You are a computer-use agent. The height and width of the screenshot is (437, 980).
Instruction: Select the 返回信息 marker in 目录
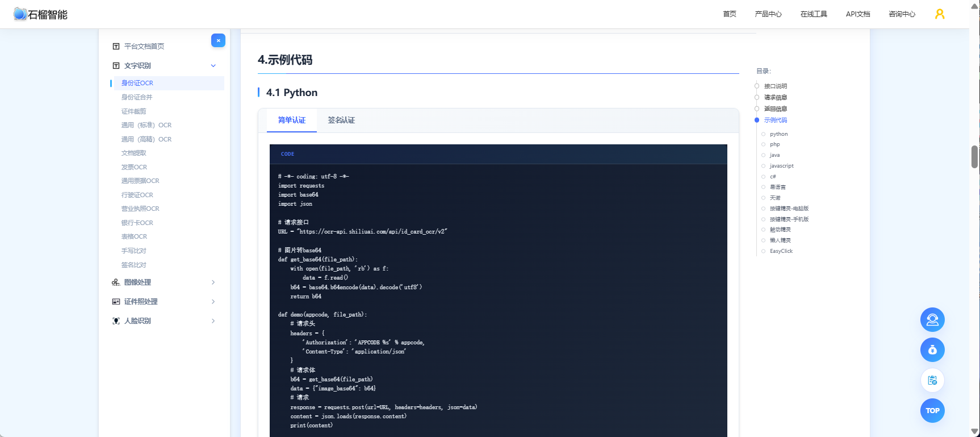757,109
